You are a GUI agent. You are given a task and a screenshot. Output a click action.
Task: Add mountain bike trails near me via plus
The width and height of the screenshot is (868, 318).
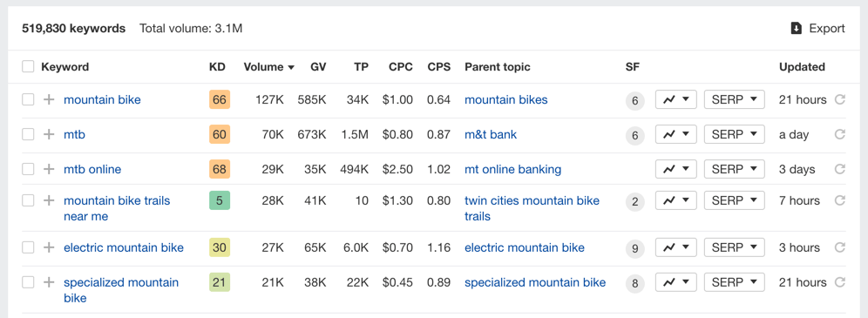(50, 200)
